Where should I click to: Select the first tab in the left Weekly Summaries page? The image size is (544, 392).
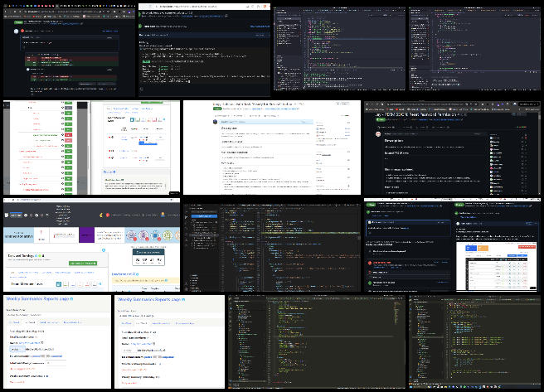[x=17, y=322]
